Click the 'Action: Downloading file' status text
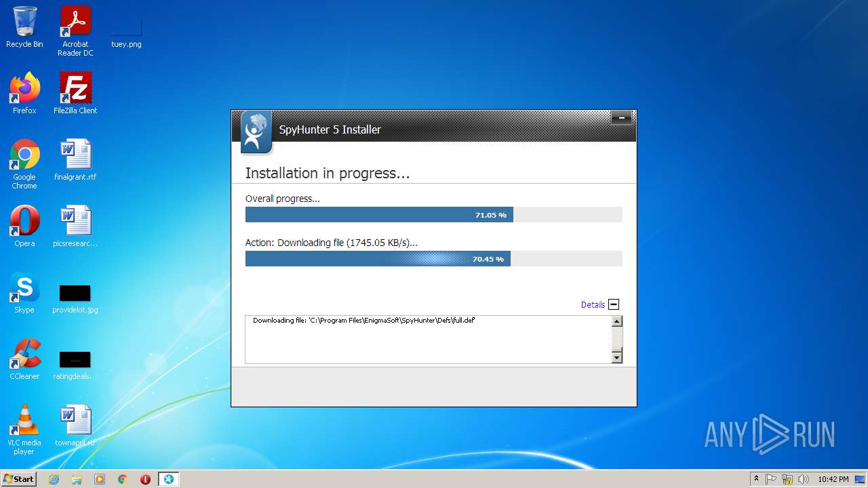The height and width of the screenshot is (488, 868). 332,243
